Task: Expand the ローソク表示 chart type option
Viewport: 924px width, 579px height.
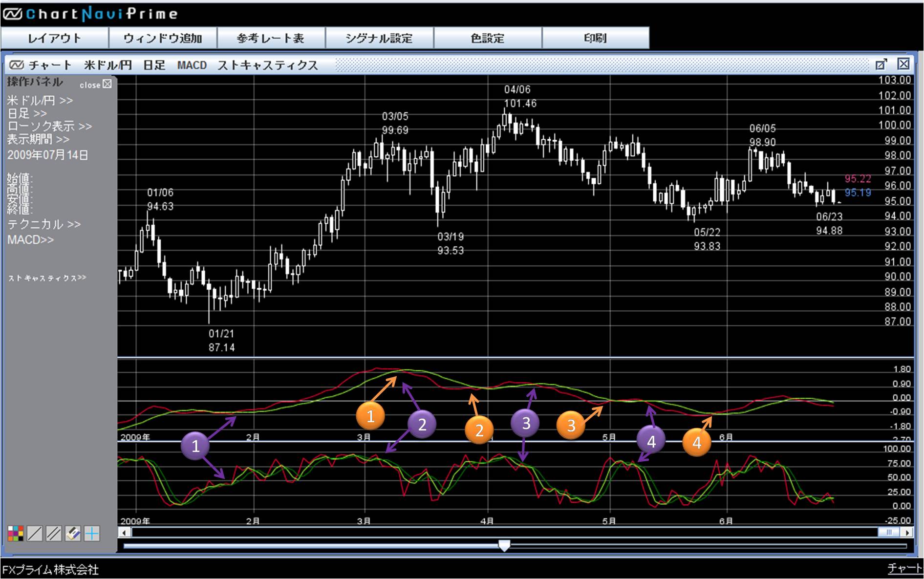Action: pos(49,126)
